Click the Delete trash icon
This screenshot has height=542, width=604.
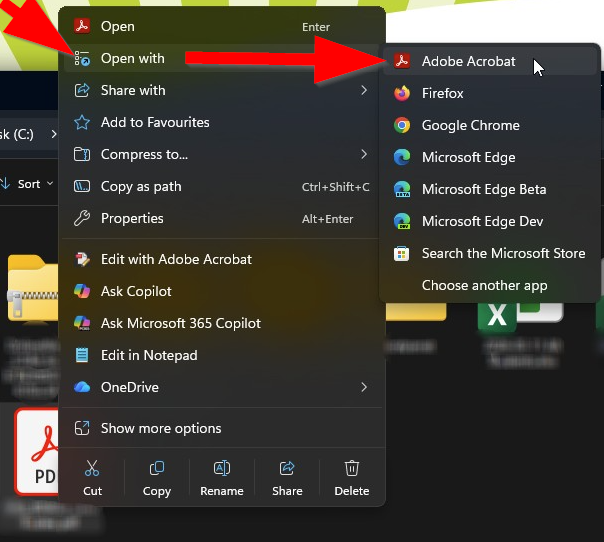point(352,469)
